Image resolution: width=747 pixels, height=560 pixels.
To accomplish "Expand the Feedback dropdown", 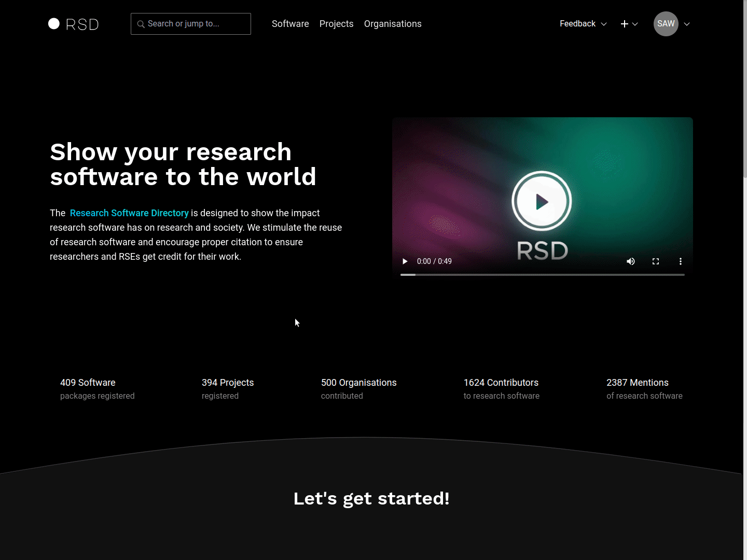I will [583, 24].
